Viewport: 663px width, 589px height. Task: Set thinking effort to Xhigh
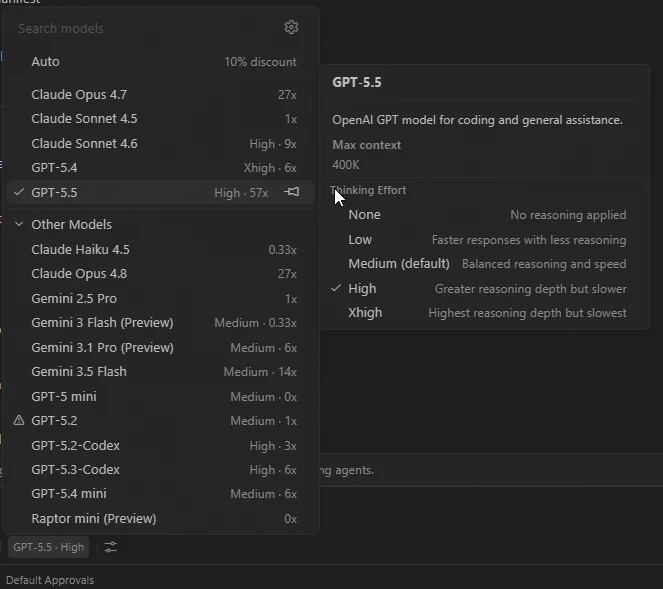(485, 313)
